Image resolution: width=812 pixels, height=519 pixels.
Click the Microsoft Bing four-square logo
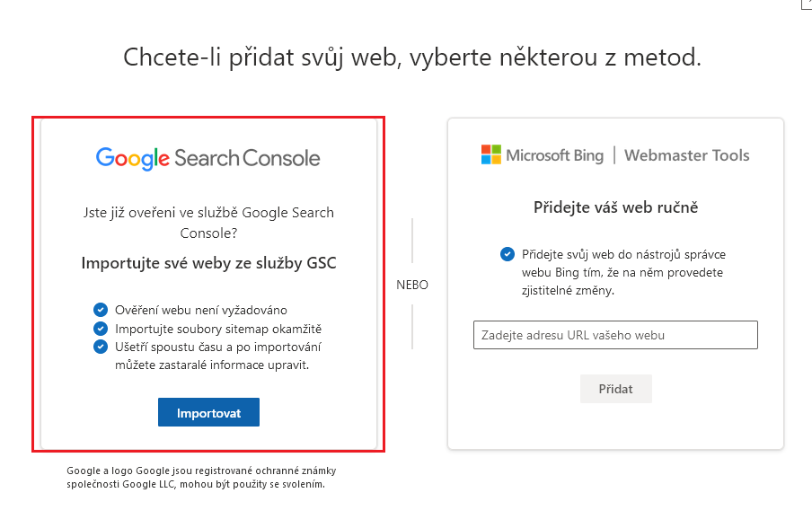[x=490, y=154]
